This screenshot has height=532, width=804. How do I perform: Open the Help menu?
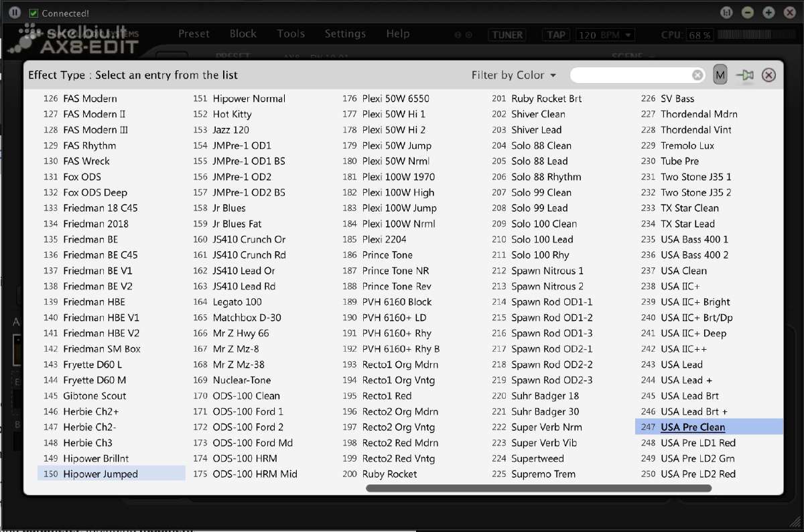(x=398, y=34)
